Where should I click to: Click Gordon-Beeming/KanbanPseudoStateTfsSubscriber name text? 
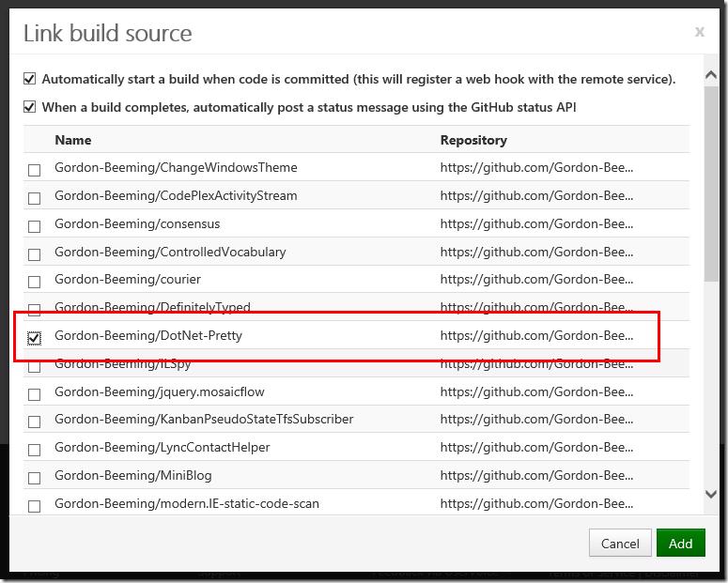204,419
